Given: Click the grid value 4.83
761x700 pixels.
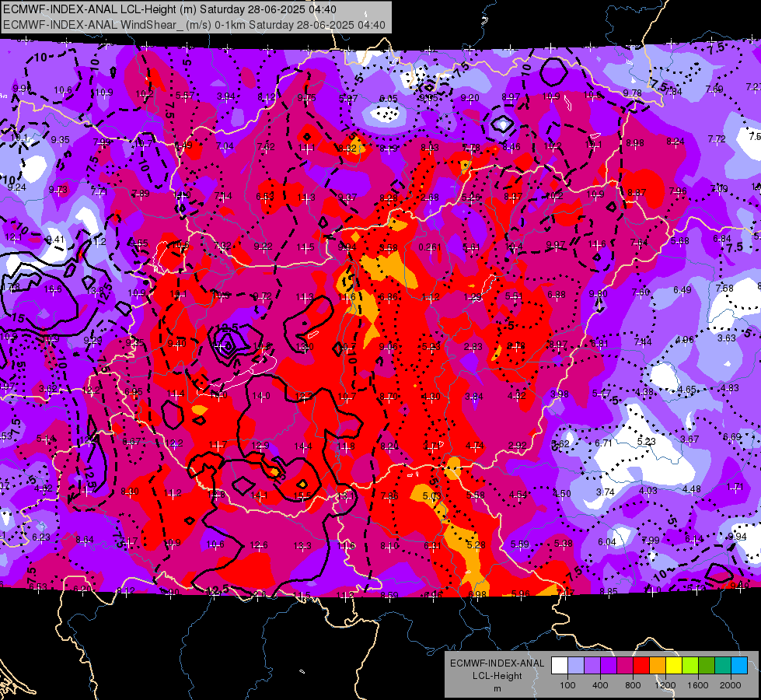Looking at the screenshot, I should click(x=729, y=387).
